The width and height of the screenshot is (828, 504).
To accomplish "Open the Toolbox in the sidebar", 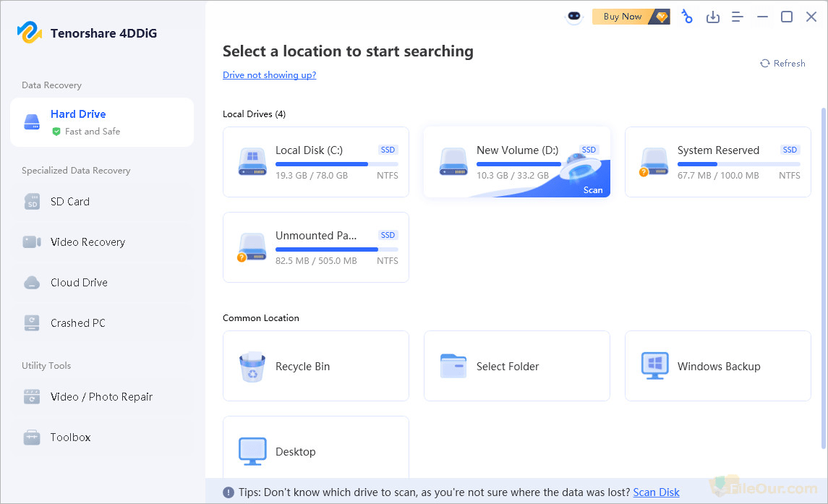I will (102, 437).
